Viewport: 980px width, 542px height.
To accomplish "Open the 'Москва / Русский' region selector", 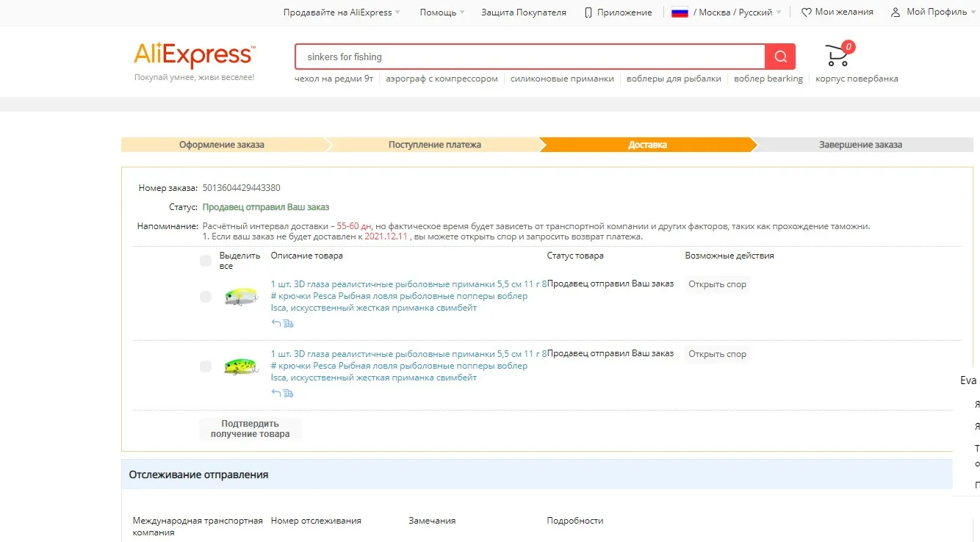I will click(727, 12).
